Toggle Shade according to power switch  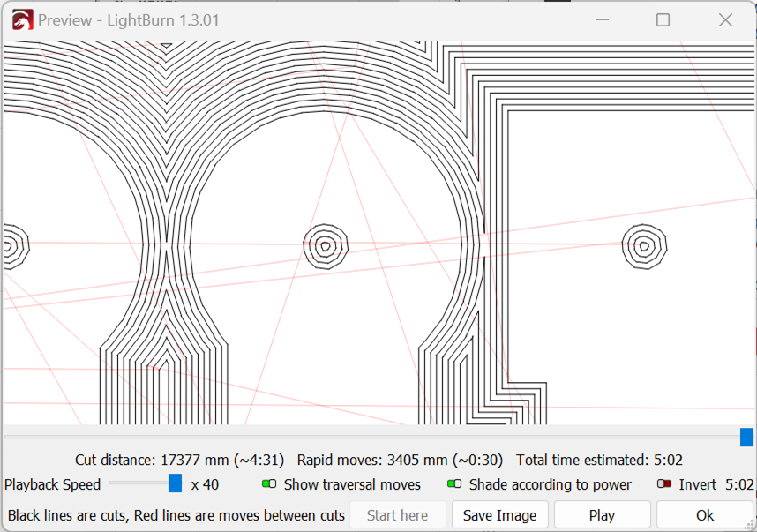pyautogui.click(x=454, y=483)
